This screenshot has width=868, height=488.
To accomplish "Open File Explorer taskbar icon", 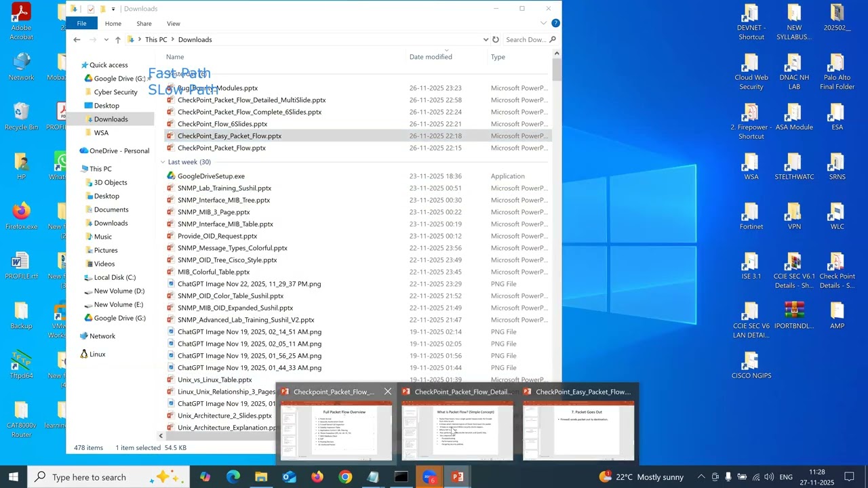I will pyautogui.click(x=261, y=477).
